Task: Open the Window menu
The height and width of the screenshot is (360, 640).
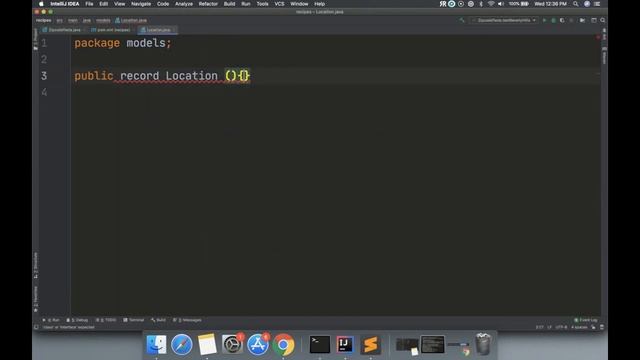Action: pyautogui.click(x=299, y=4)
